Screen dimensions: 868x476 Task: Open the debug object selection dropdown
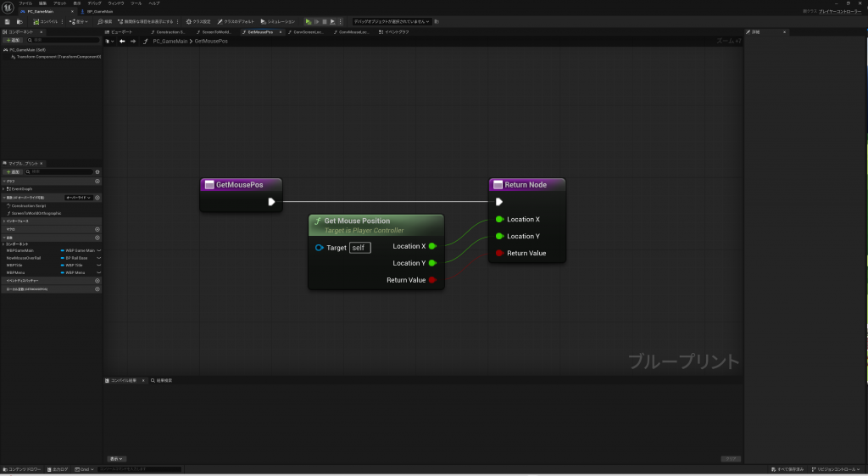(392, 21)
